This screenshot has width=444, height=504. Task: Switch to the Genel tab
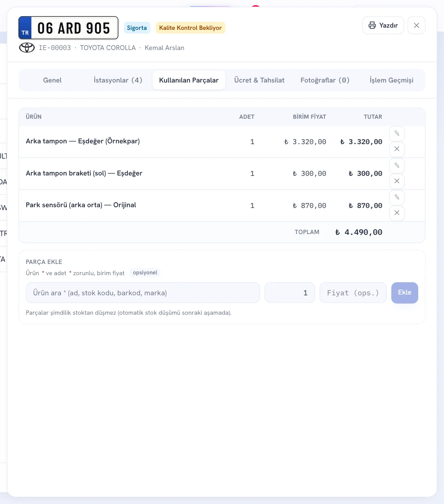click(x=52, y=80)
